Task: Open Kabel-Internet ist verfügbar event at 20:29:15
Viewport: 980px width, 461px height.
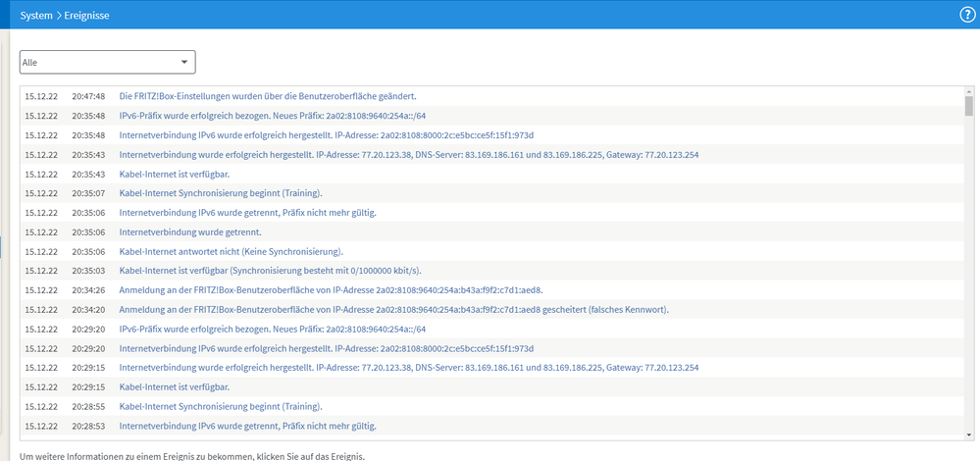Action: tap(175, 387)
